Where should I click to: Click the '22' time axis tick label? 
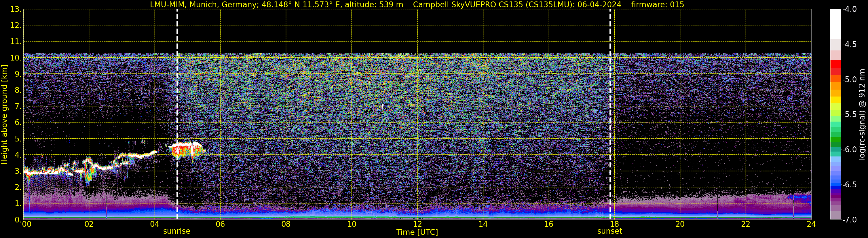(746, 224)
